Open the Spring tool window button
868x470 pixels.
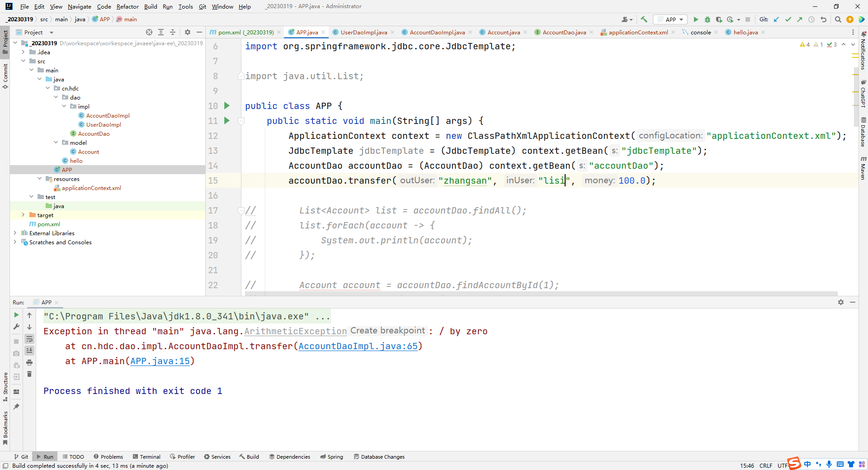click(332, 457)
